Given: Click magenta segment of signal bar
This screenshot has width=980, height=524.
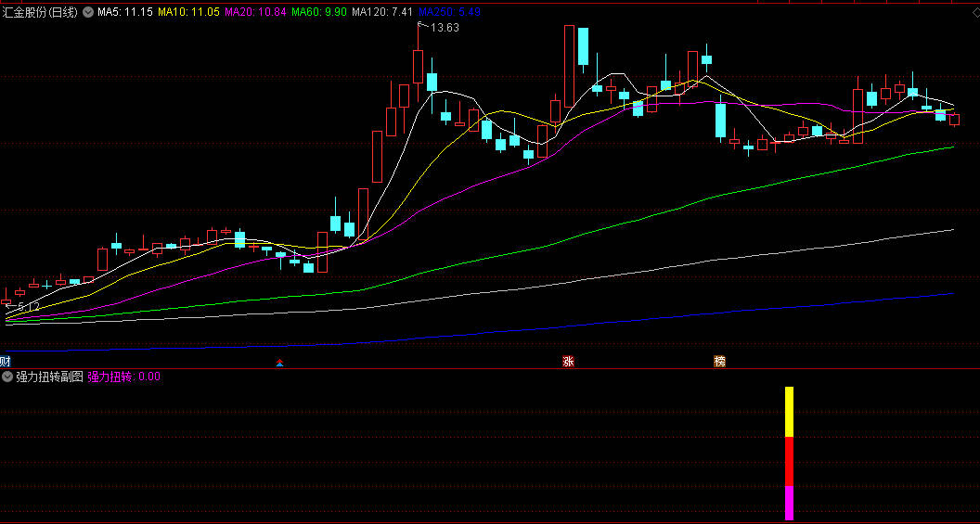Looking at the screenshot, I should coord(790,503).
